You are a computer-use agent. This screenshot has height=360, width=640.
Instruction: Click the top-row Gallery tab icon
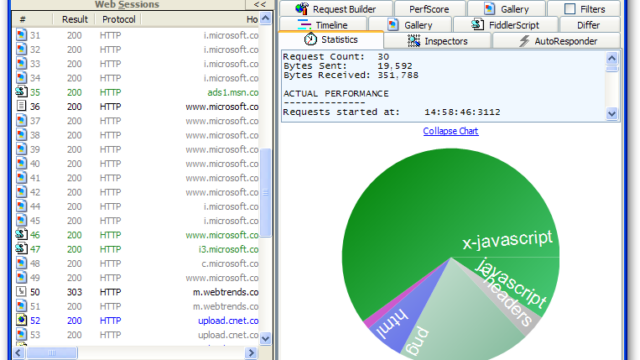tap(489, 9)
